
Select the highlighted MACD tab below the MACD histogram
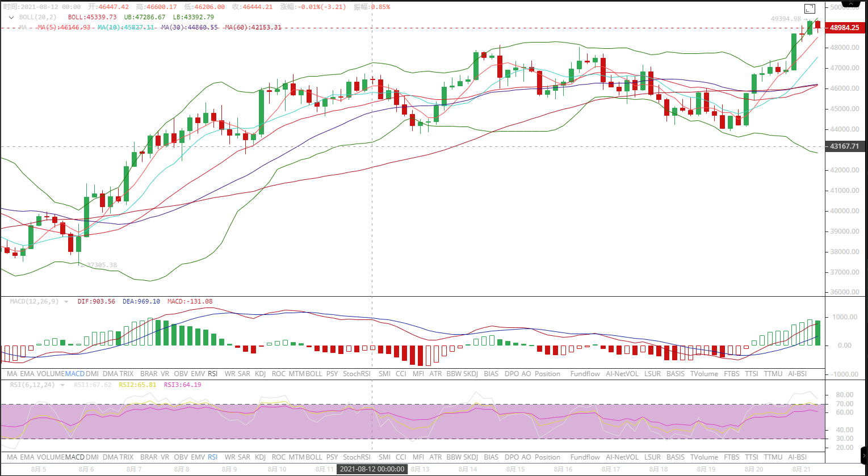[x=75, y=374]
